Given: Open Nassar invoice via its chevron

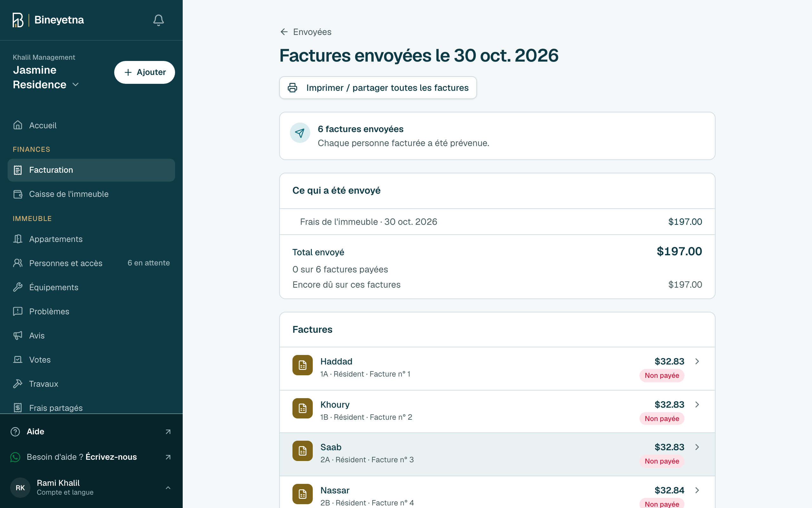Looking at the screenshot, I should tap(697, 490).
